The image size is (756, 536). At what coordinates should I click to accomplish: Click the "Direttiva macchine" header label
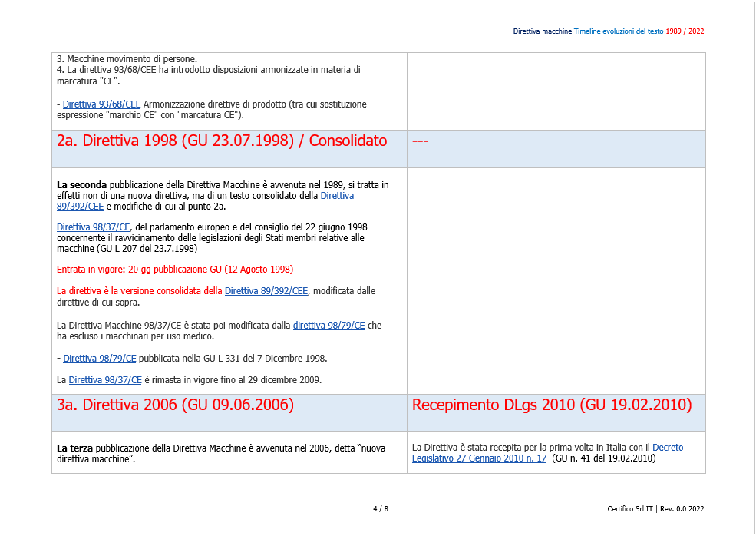[543, 31]
